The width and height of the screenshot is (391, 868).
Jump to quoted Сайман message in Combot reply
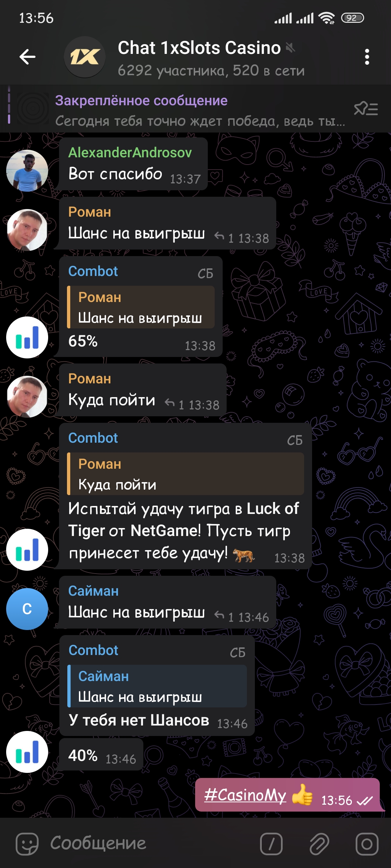click(x=157, y=686)
